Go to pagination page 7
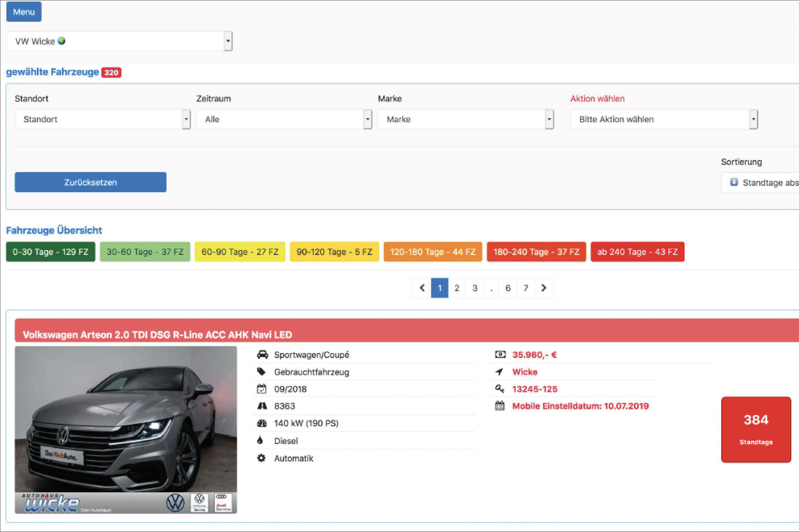799x532 pixels. (526, 288)
